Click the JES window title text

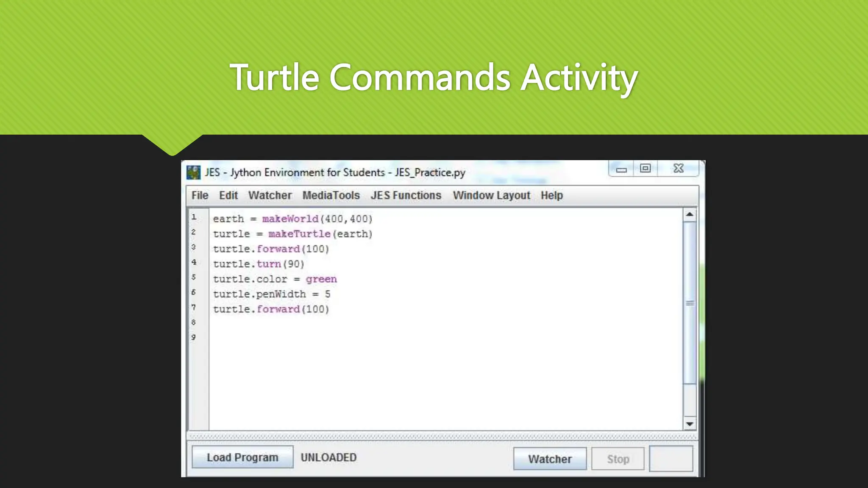point(335,172)
